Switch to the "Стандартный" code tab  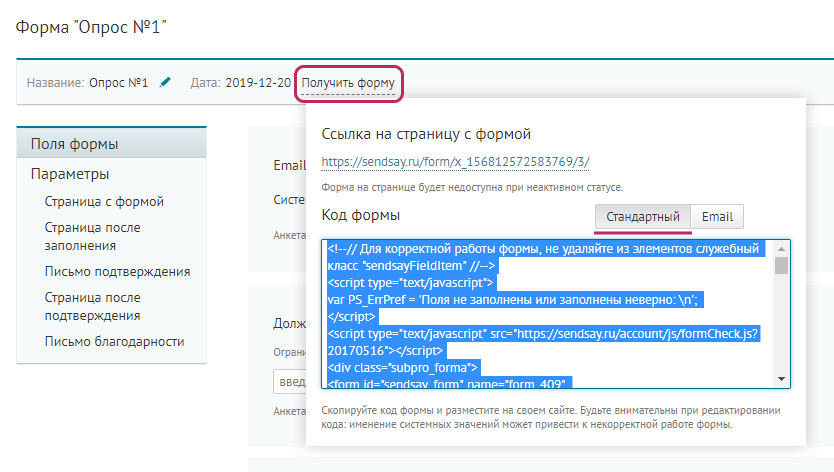click(642, 217)
